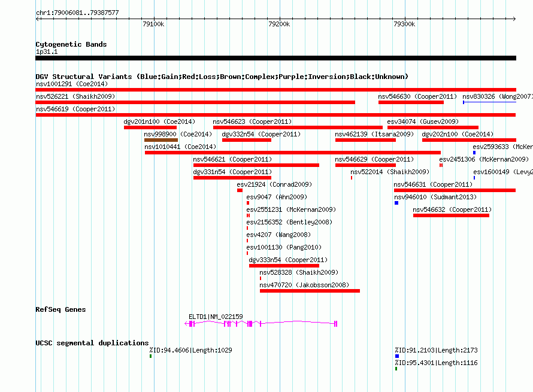Open nsv546619 (Cooper2011) variant

(275, 115)
